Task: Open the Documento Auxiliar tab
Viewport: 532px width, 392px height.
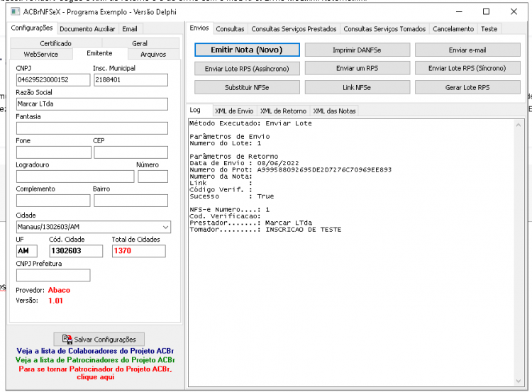Action: [87, 29]
